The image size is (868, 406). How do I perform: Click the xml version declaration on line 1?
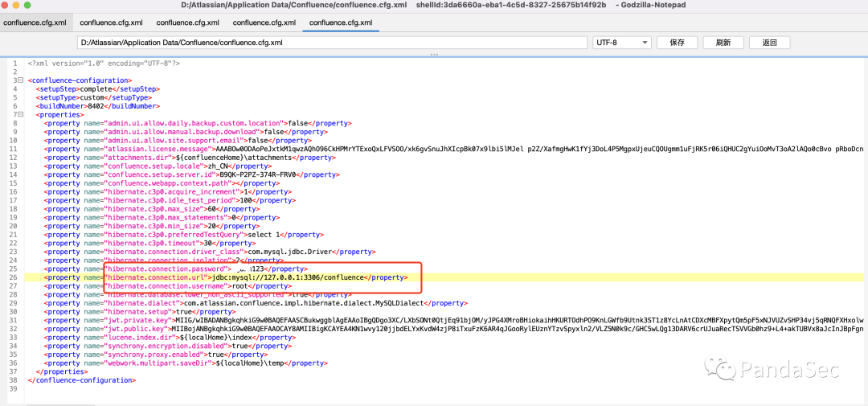(x=104, y=64)
